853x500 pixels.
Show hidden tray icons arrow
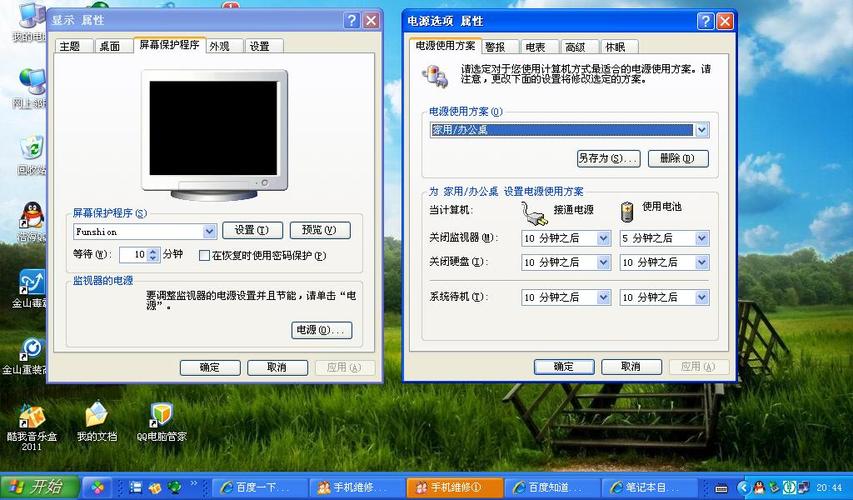coord(743,487)
